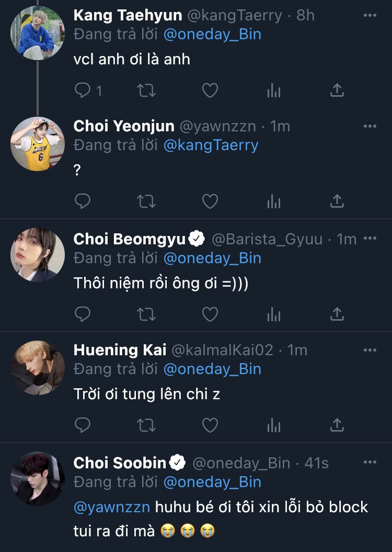The height and width of the screenshot is (552, 392).
Task: Like Choi Beomgyu's tweet
Action: [x=210, y=314]
